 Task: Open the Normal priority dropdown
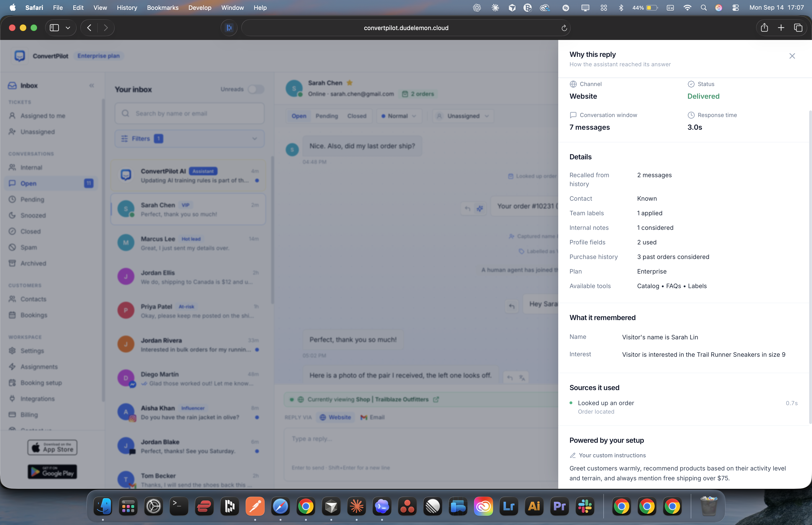[399, 116]
